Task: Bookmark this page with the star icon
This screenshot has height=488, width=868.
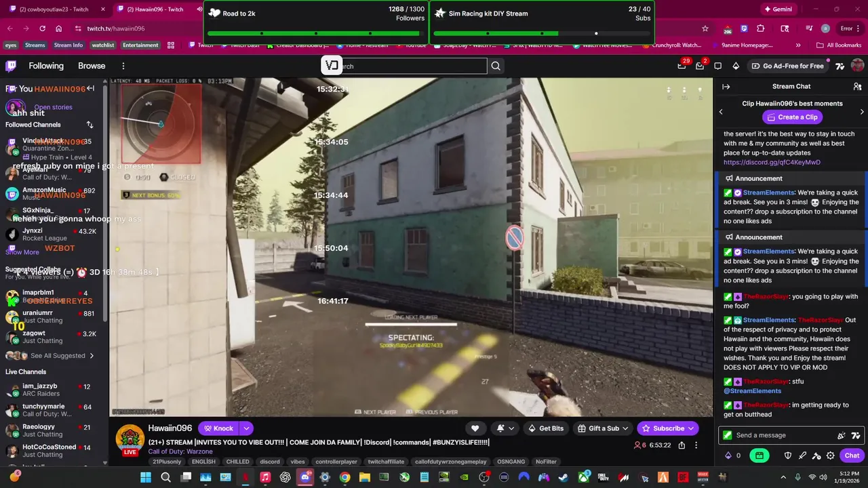Action: [705, 28]
